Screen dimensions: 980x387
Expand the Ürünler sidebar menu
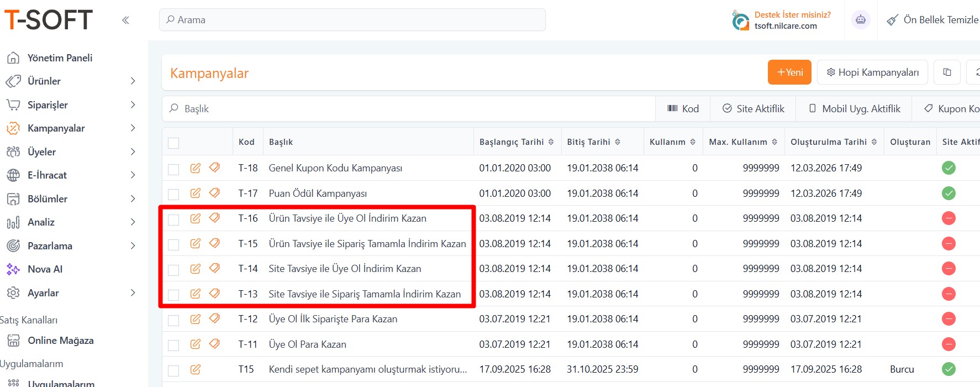[x=133, y=81]
